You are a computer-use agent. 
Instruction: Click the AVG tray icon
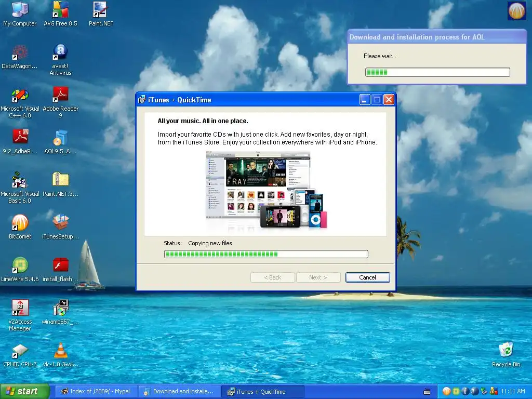pos(494,391)
